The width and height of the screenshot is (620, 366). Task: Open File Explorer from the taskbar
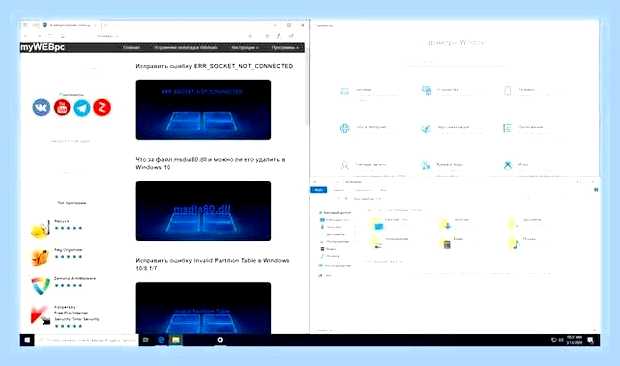pyautogui.click(x=176, y=340)
